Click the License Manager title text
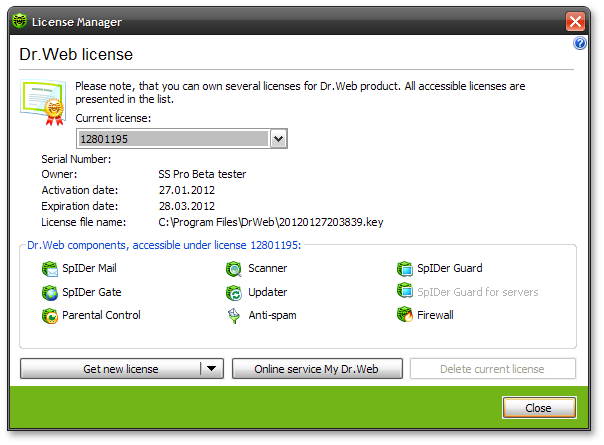This screenshot has height=445, width=604. [x=77, y=22]
